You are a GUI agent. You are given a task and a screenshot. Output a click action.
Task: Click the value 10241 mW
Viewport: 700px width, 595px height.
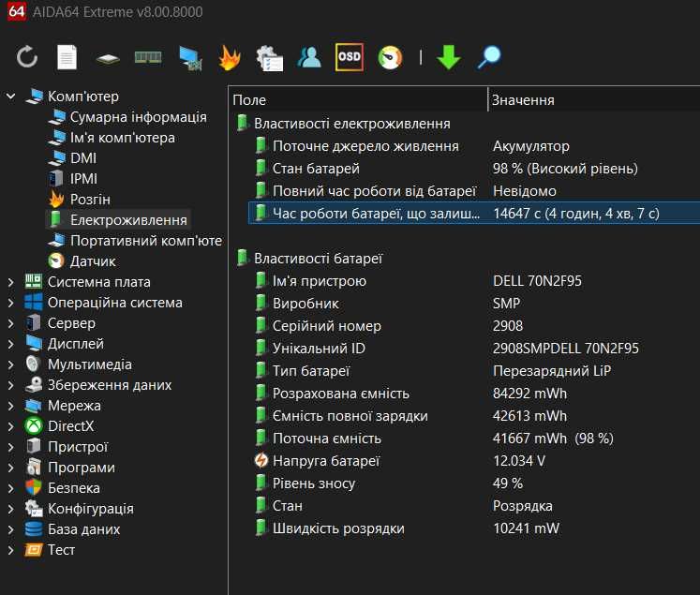[x=526, y=528]
